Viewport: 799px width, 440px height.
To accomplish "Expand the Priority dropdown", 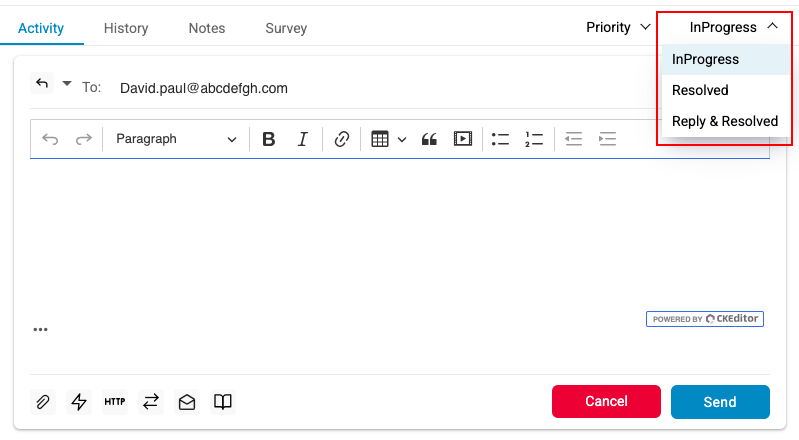I will (x=618, y=28).
